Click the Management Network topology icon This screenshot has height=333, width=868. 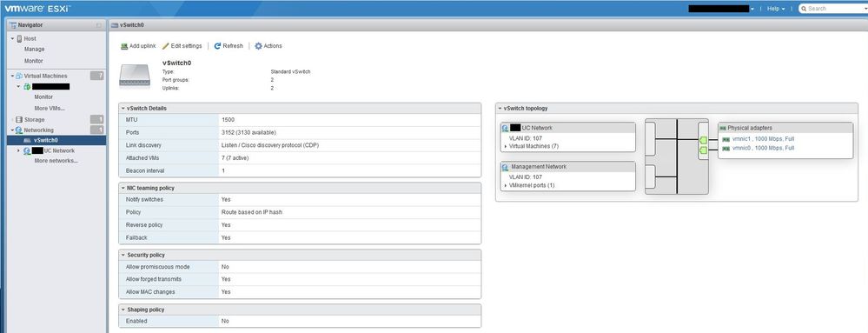pos(506,167)
